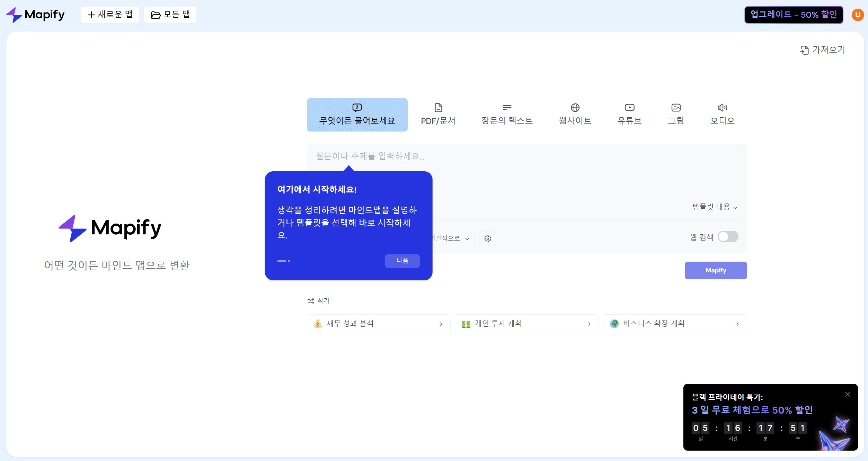The height and width of the screenshot is (461, 868).
Task: Open the user avatar U icon
Action: (x=858, y=15)
